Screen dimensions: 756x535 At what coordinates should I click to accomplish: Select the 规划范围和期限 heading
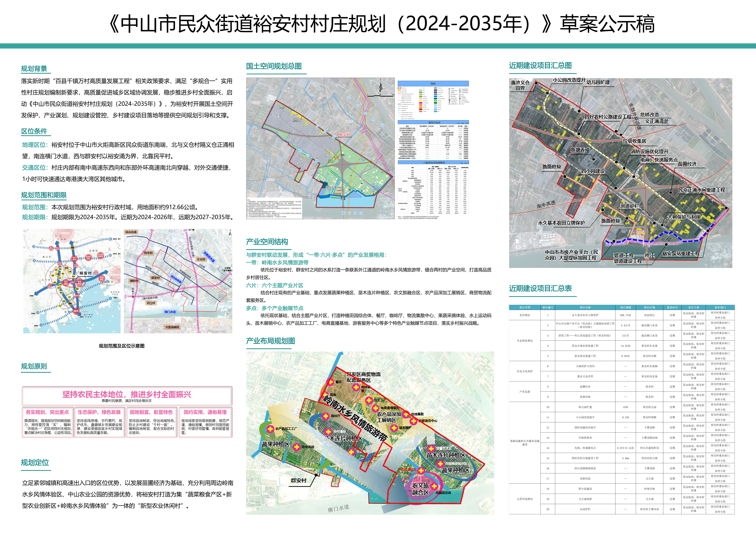(x=44, y=195)
